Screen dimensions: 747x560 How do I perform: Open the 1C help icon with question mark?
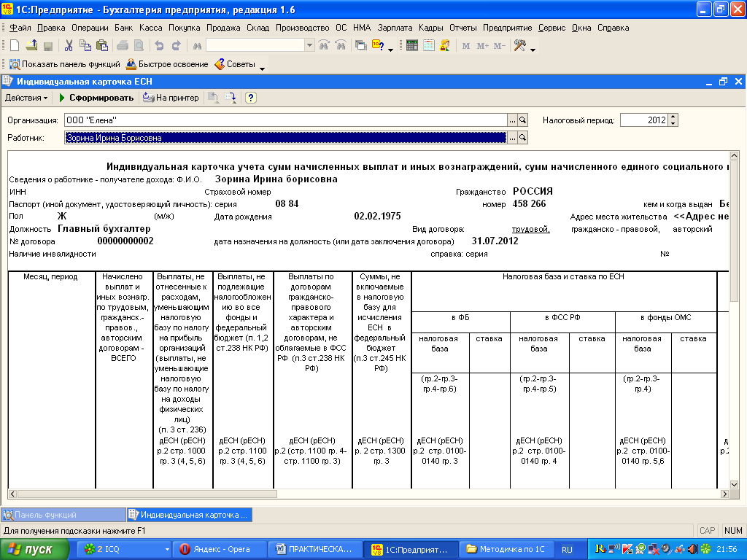pyautogui.click(x=379, y=46)
